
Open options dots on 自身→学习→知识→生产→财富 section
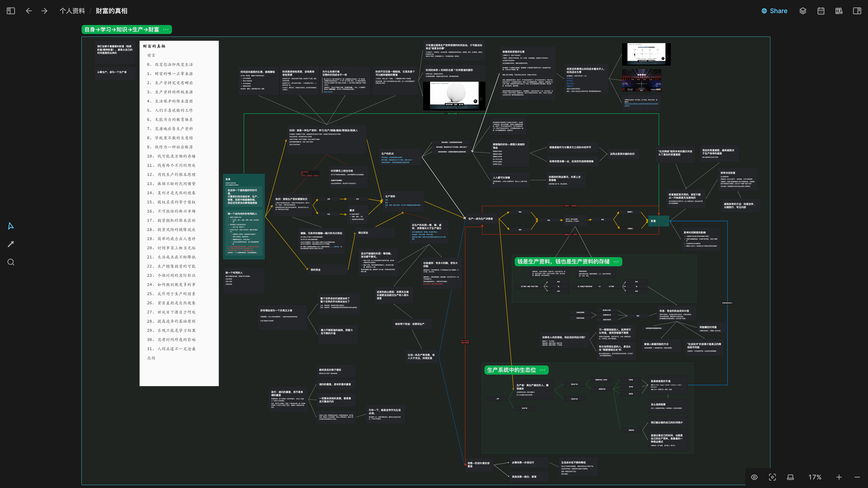point(166,30)
